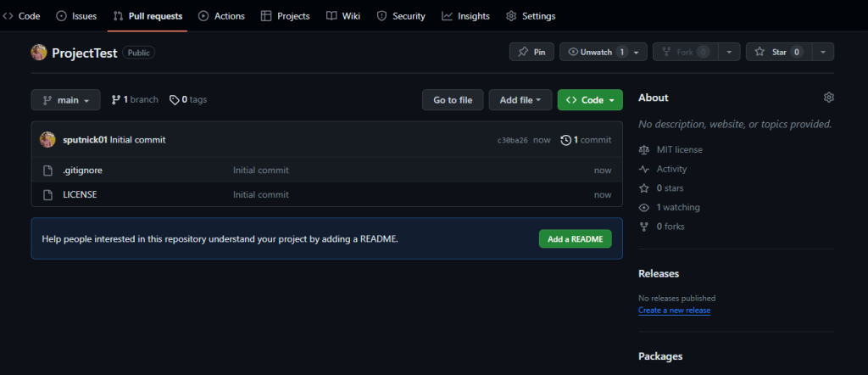Viewport: 868px width, 375px height.
Task: Click the law scale icon beside MIT license
Action: click(644, 149)
